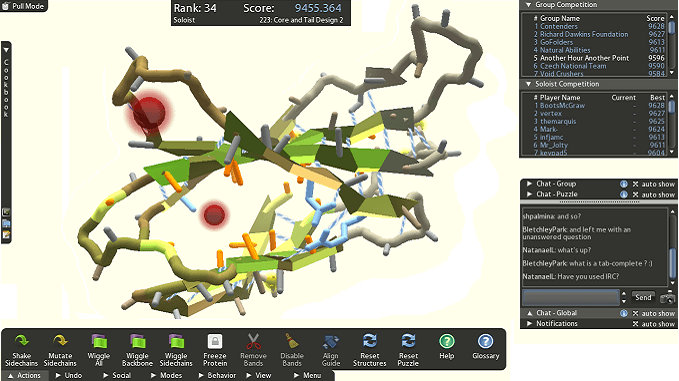Click the Shake Sidechains icon
The image size is (679, 381).
(21, 342)
